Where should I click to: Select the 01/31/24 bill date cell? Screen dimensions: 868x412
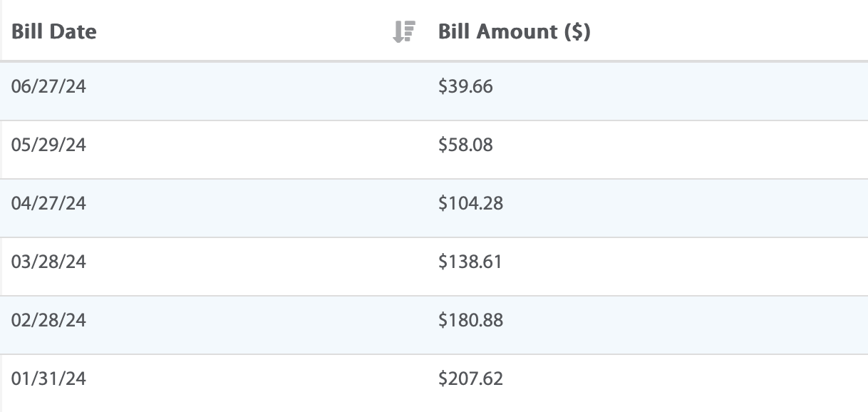(48, 378)
